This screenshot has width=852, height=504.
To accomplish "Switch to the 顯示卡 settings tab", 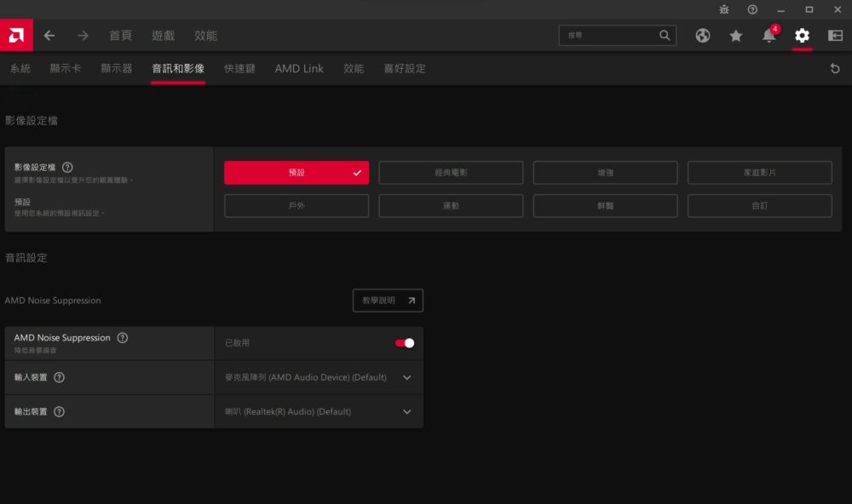I will pos(66,68).
